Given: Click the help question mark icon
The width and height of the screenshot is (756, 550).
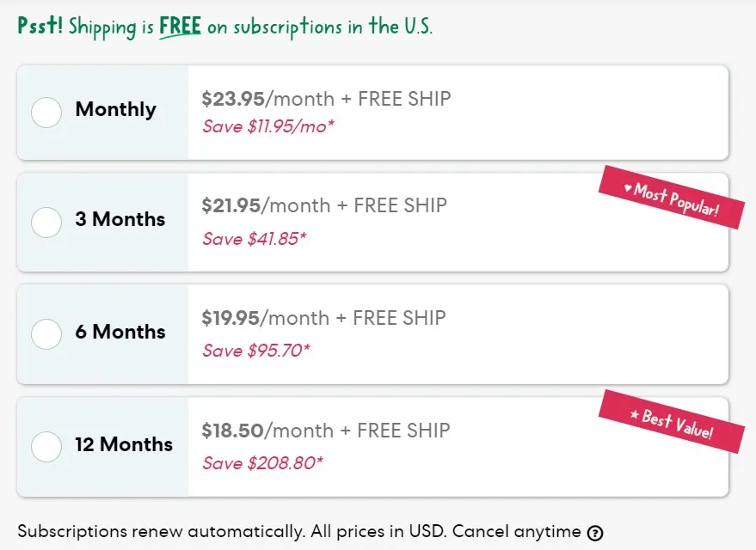Looking at the screenshot, I should point(595,533).
